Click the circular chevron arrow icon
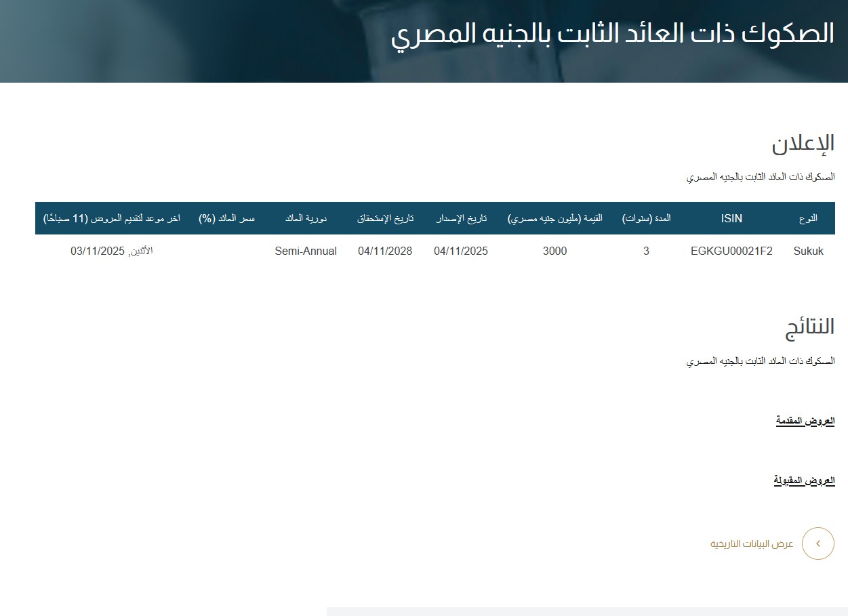The height and width of the screenshot is (616, 848). pos(817,543)
